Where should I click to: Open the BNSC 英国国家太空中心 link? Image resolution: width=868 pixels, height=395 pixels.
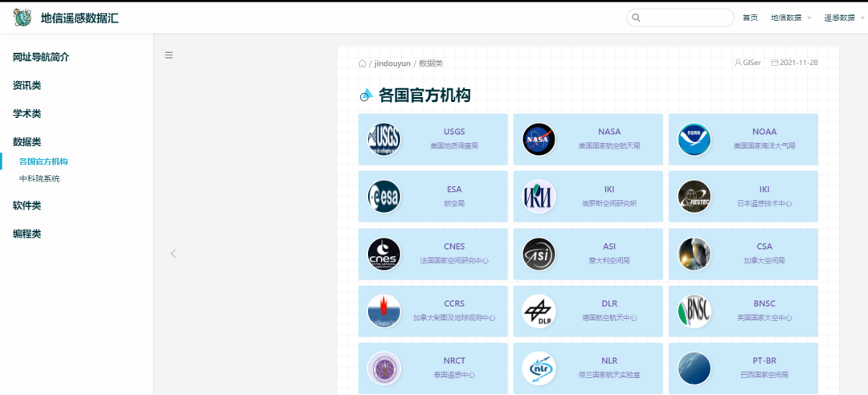click(x=743, y=311)
